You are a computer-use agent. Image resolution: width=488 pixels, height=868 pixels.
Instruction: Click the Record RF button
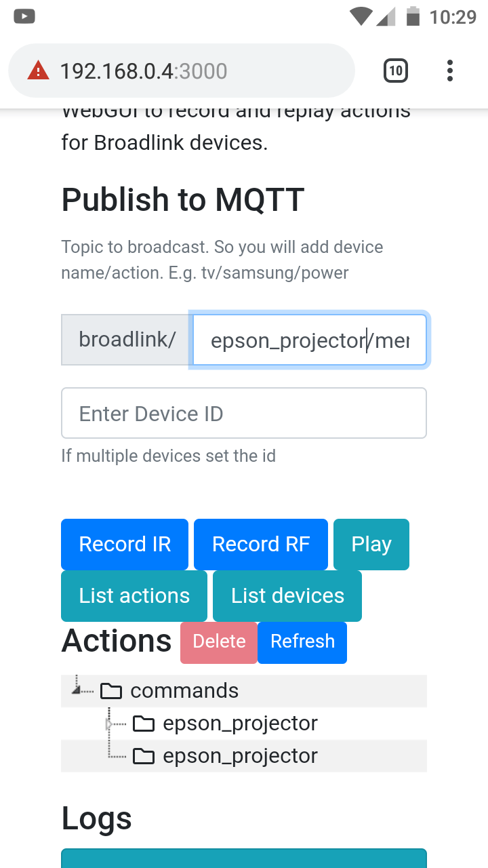point(261,545)
